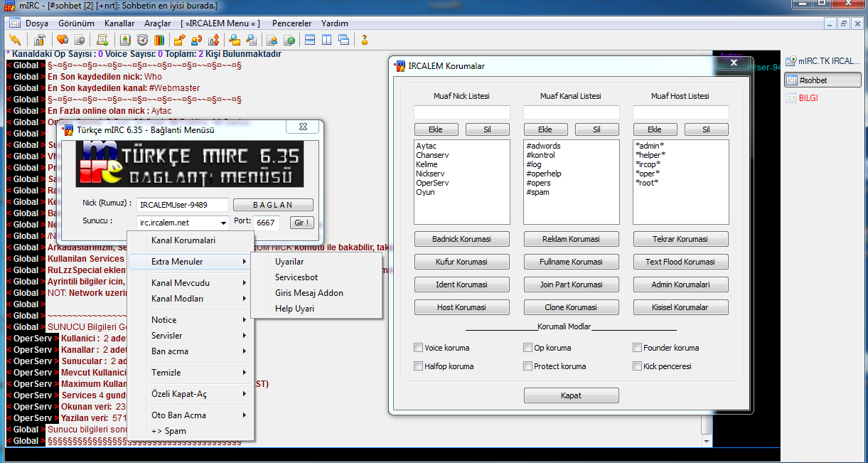Click the BAGLAN connect button
This screenshot has height=463, width=868.
[x=273, y=205]
